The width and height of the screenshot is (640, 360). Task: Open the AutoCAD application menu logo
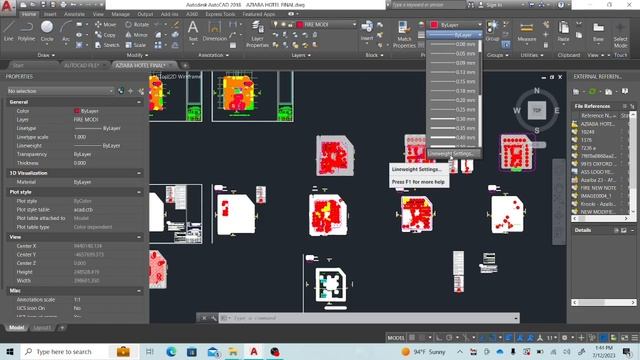click(7, 7)
